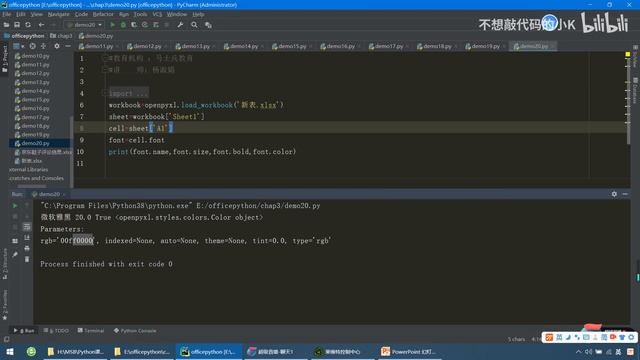Click the Print icon in the Run panel
640x360 pixels.
(x=27, y=248)
